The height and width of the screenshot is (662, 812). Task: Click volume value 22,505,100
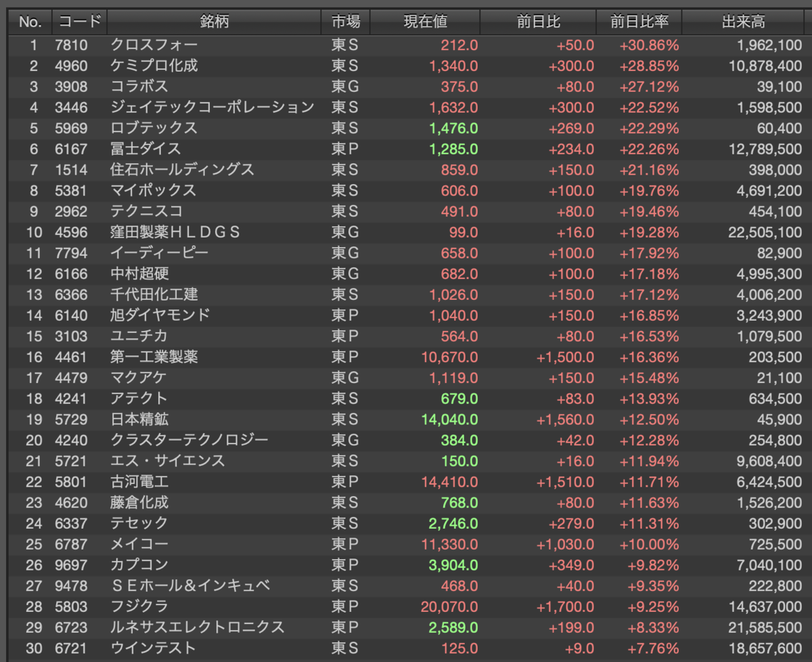click(766, 232)
